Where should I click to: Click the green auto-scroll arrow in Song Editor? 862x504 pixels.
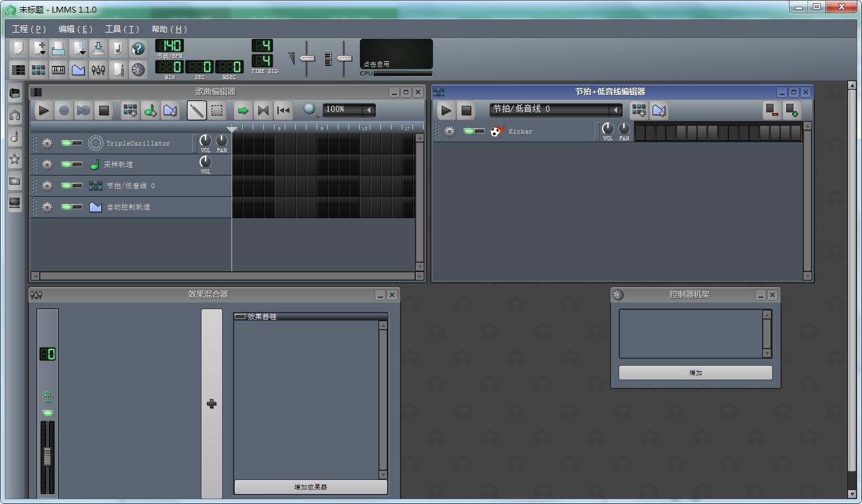243,110
